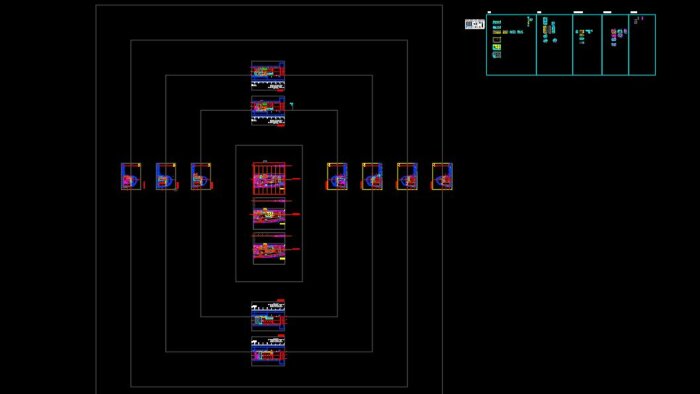Select the middle blue-framed sheet on the left
The image size is (700, 394).
[166, 176]
